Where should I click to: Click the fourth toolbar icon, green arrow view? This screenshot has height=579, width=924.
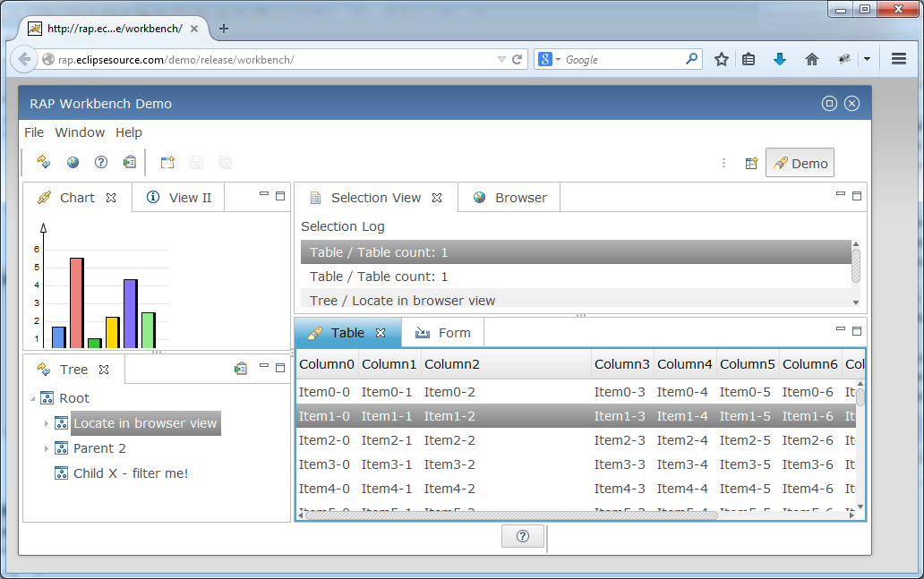coord(130,162)
